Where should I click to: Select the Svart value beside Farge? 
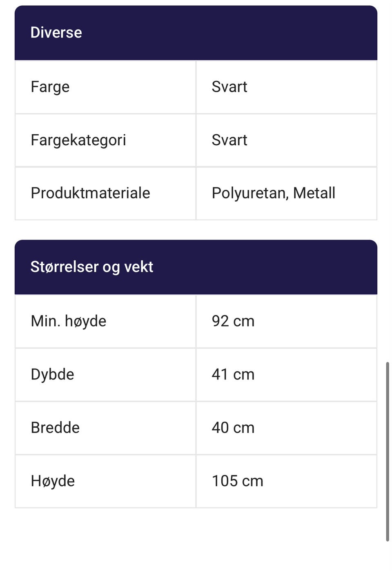(x=229, y=87)
